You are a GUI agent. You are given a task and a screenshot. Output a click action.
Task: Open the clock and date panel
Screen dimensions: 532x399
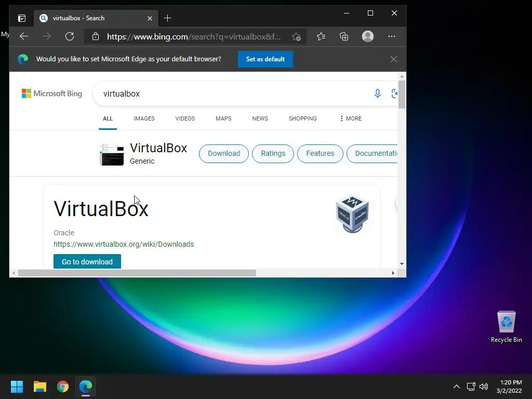[x=509, y=387]
